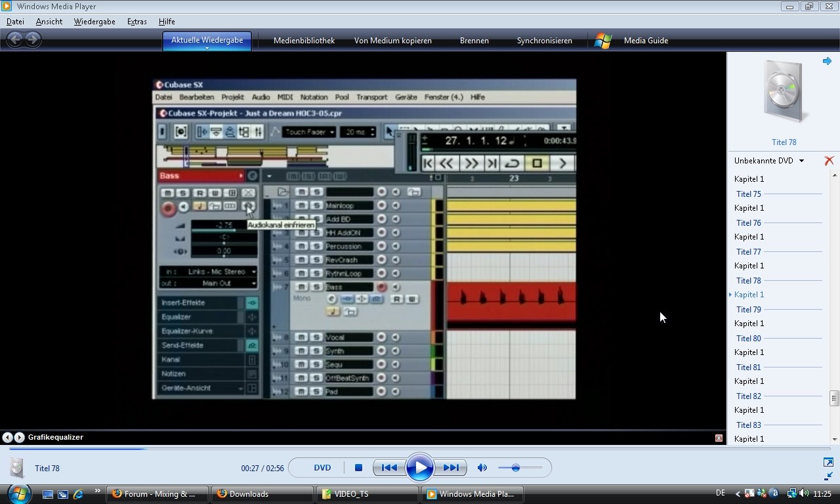This screenshot has width=840, height=504.
Task: Expand the Insert-Effekte inspector section
Action: (200, 303)
